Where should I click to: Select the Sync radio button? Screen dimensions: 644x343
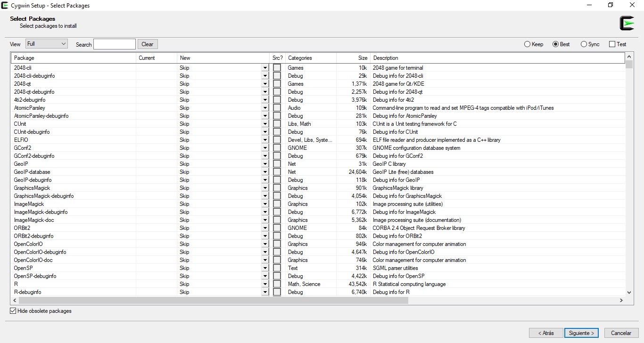tap(590, 44)
